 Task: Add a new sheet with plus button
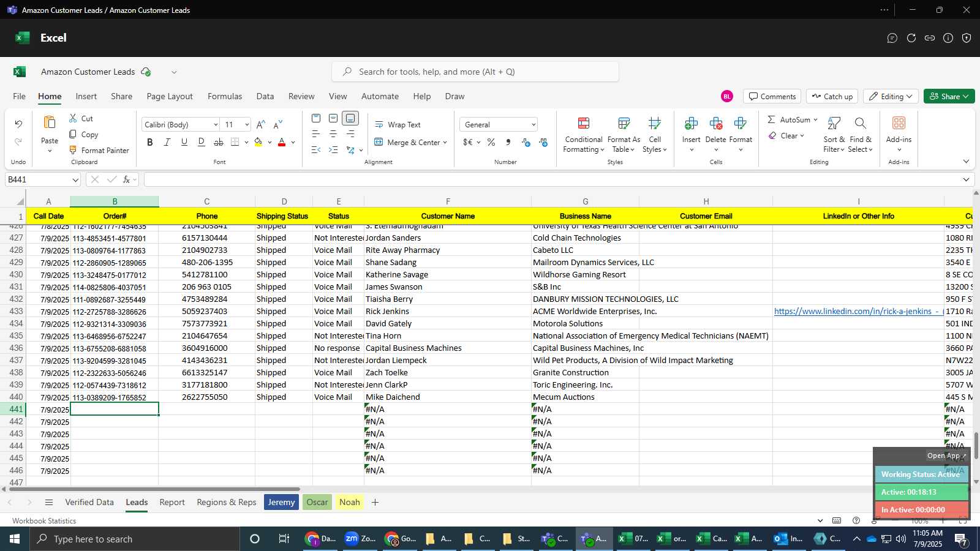375,502
